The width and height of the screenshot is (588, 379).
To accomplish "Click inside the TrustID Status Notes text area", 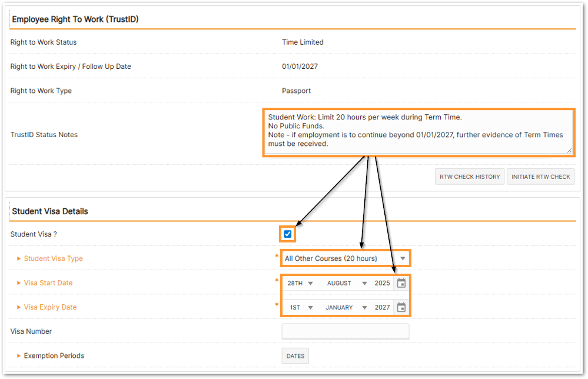I will tap(417, 132).
